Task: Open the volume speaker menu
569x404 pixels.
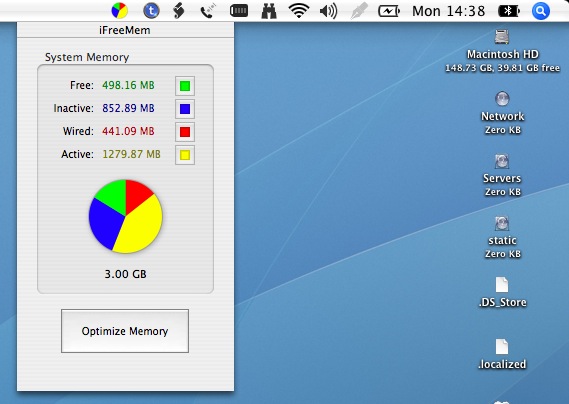Action: tap(328, 11)
